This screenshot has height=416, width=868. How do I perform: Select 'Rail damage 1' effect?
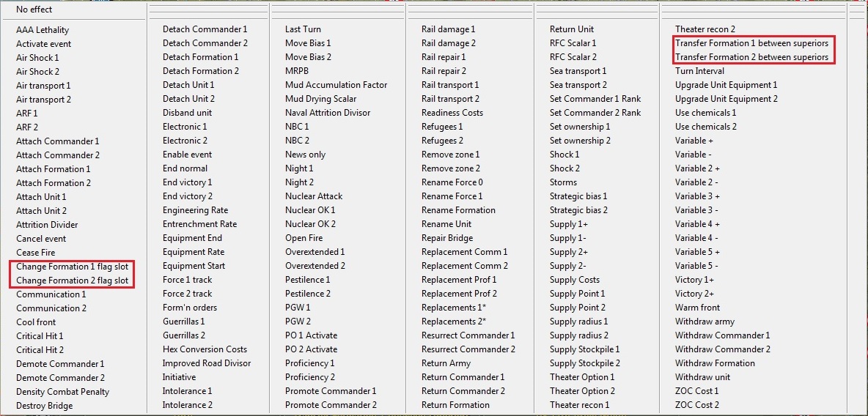click(449, 29)
